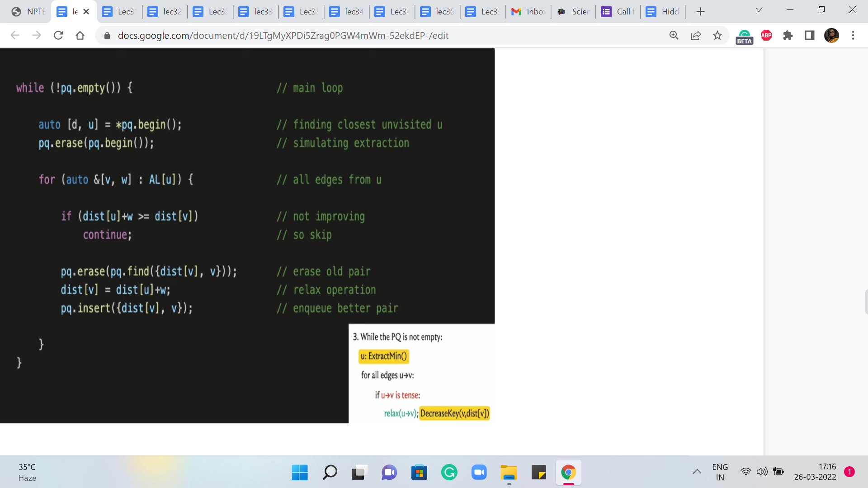Image resolution: width=868 pixels, height=488 pixels.
Task: Switch to the lec35 tab
Action: 437,12
